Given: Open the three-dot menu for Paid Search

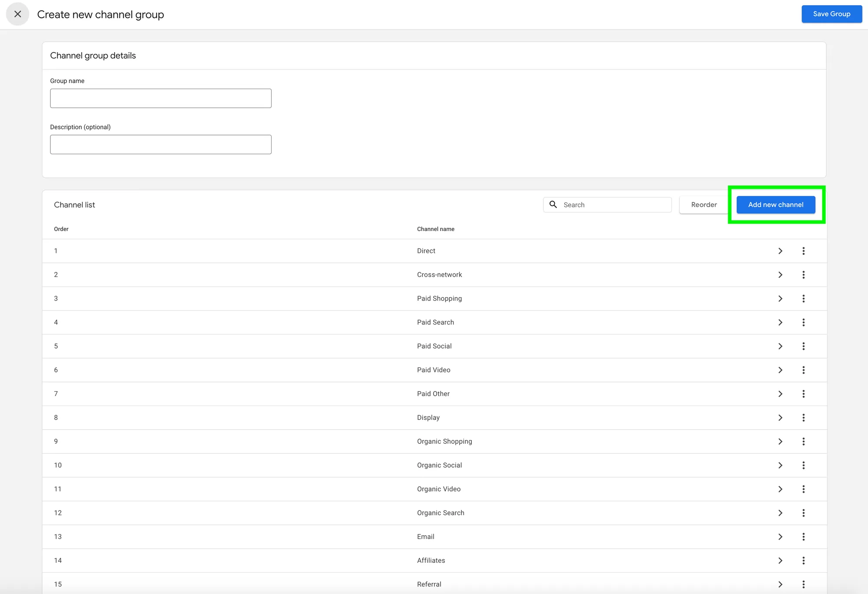Looking at the screenshot, I should point(803,322).
